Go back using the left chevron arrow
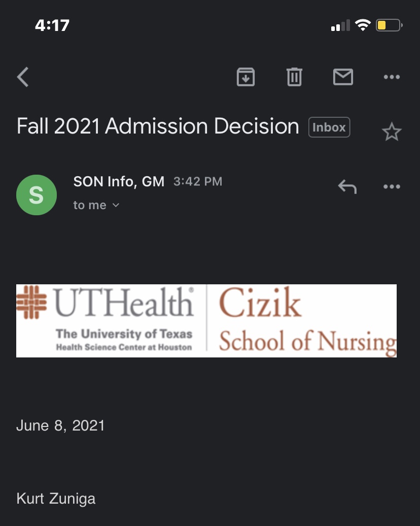The height and width of the screenshot is (526, 420). (x=23, y=77)
